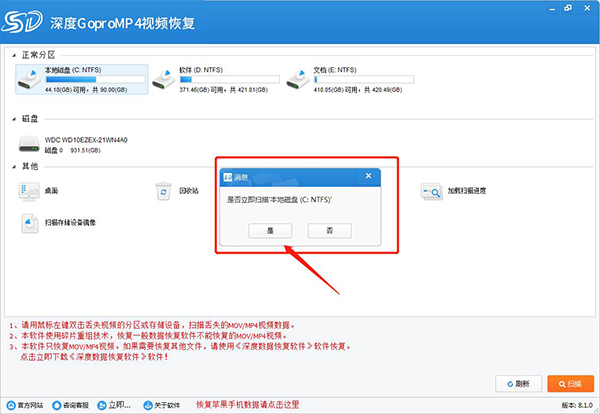
Task: Click the restore Apple phone data link
Action: (248, 404)
